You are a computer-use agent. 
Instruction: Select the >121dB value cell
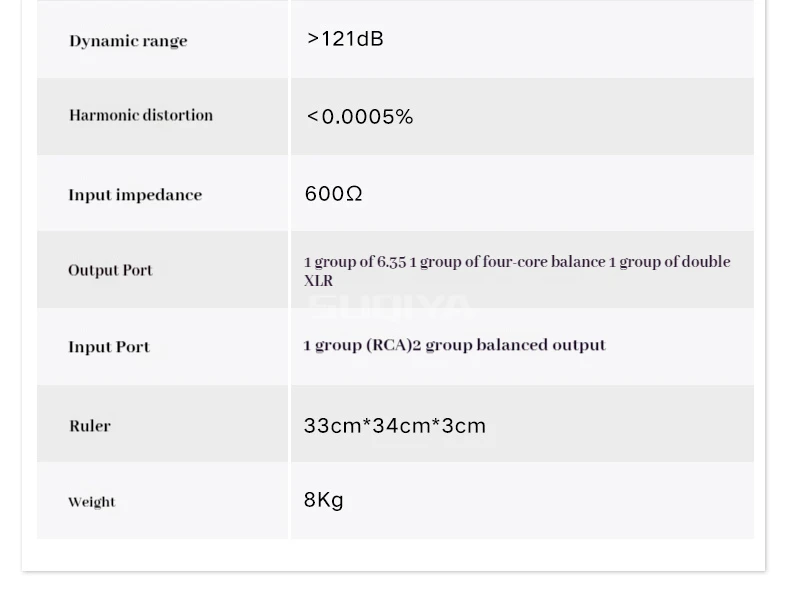point(345,39)
